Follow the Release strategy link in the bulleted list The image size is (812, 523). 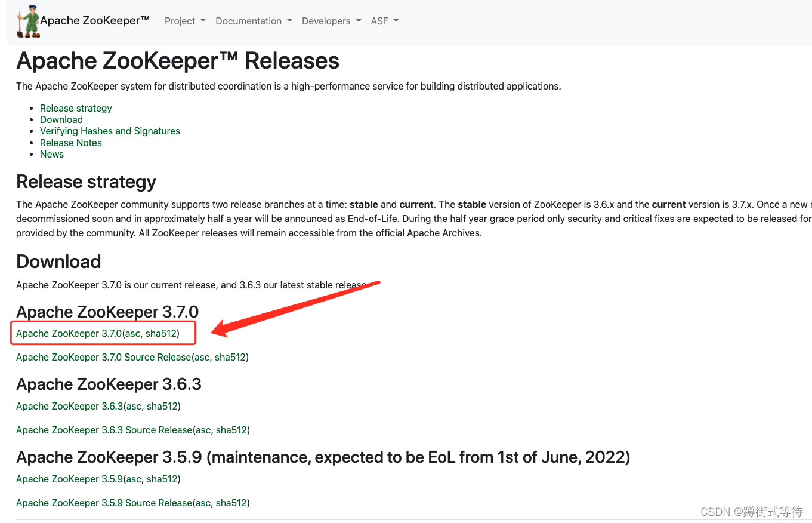point(76,108)
